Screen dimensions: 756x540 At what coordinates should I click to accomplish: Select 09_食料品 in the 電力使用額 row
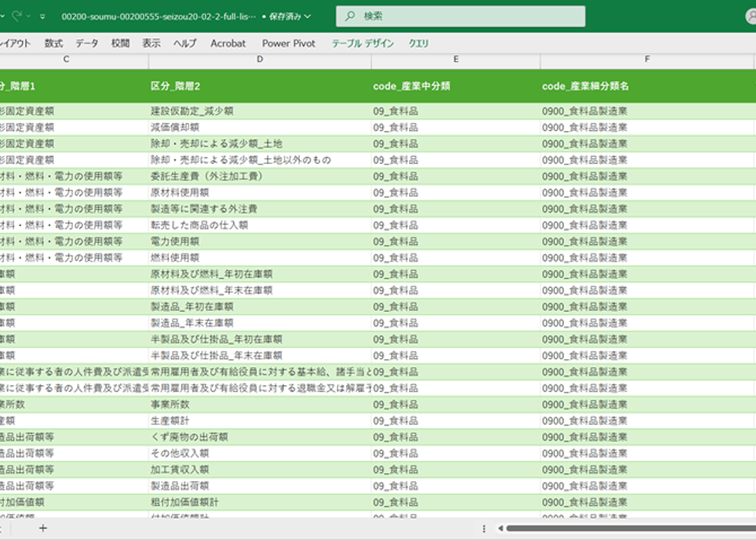click(x=456, y=241)
